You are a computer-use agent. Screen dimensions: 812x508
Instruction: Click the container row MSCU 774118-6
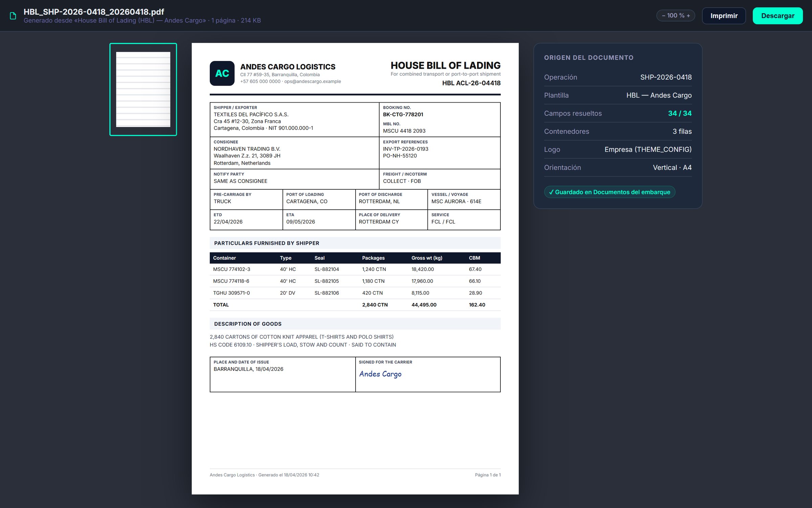(x=355, y=281)
